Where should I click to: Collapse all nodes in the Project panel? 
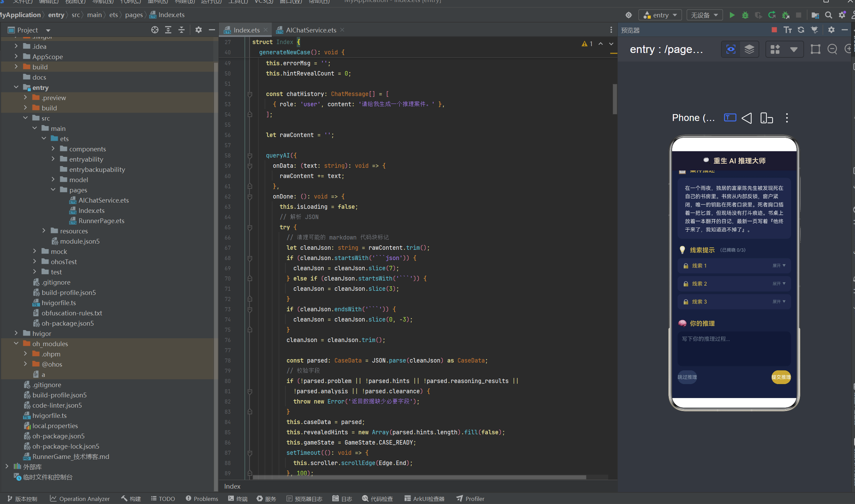pos(182,30)
